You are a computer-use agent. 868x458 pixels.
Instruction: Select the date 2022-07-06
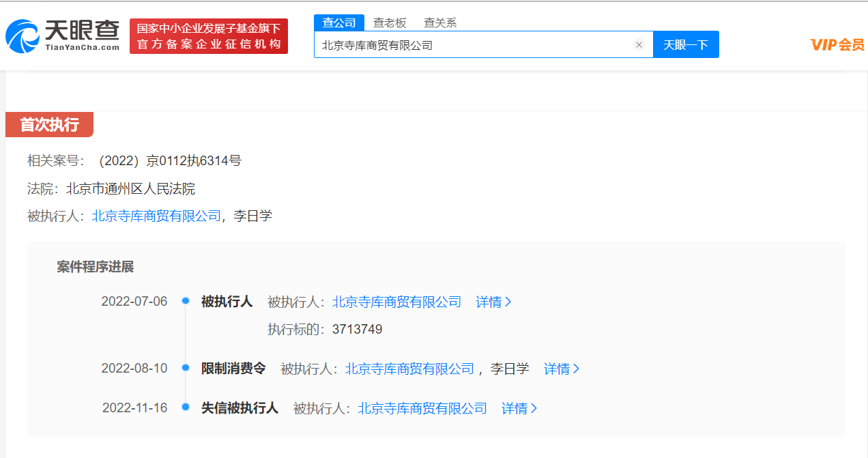click(134, 301)
